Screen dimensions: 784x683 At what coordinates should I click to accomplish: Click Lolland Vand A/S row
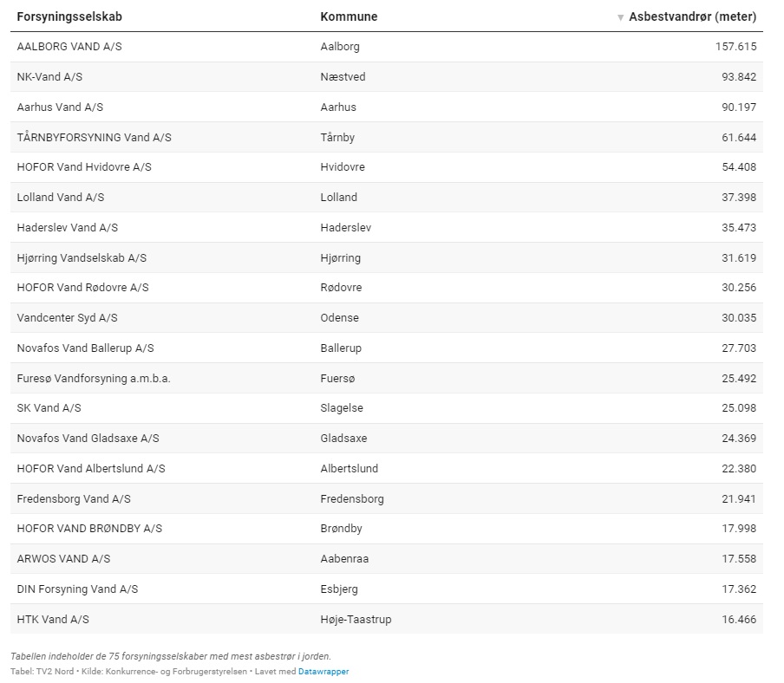[61, 198]
